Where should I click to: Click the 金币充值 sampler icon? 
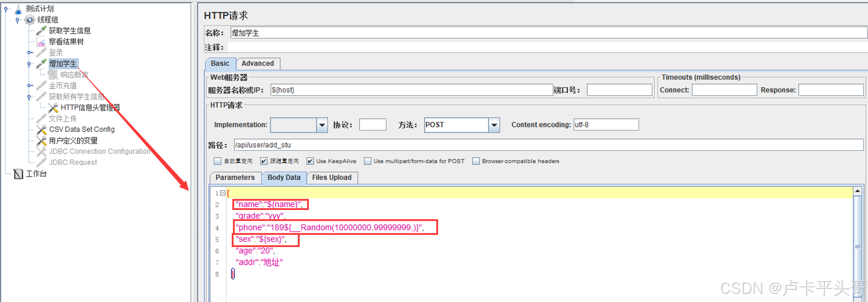tap(41, 86)
